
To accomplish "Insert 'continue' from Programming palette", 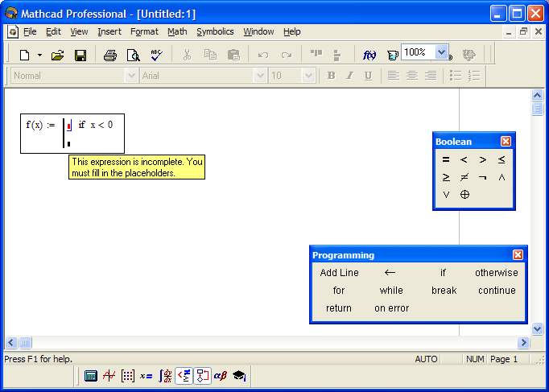I will pos(497,291).
